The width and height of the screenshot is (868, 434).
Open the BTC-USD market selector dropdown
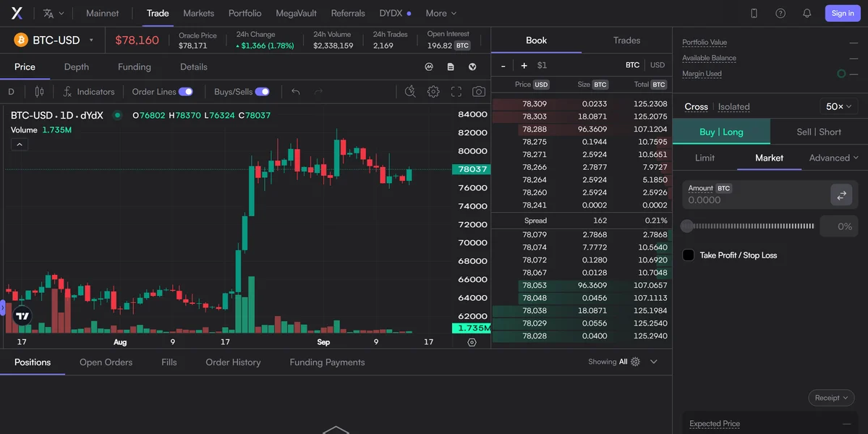54,40
